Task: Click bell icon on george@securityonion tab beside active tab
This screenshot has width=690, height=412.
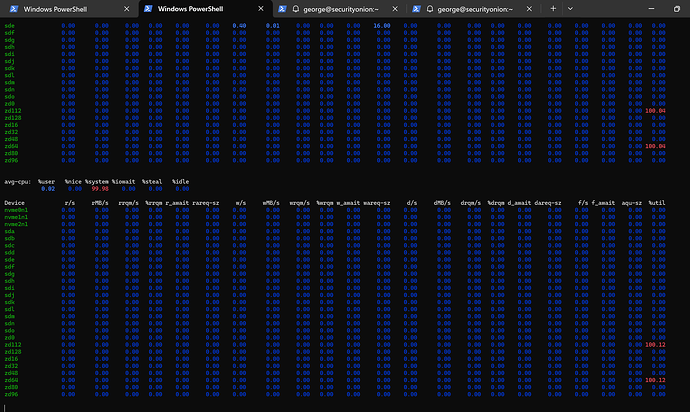Action: 296,9
